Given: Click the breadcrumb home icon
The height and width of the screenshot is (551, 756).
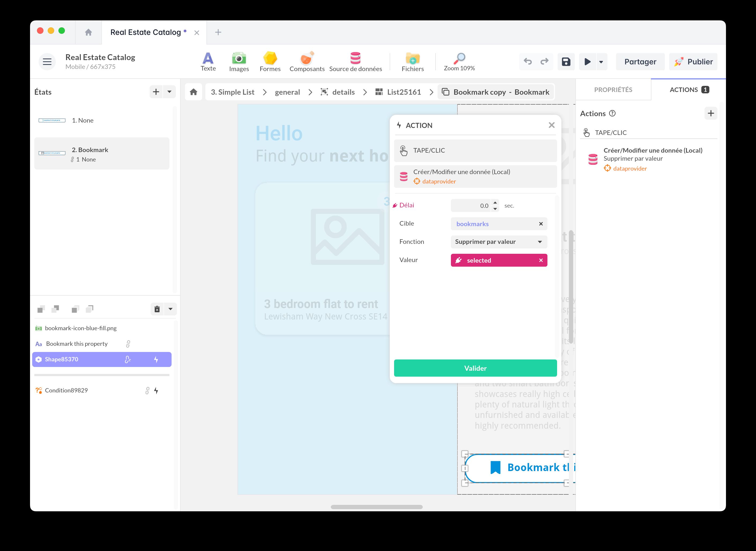Looking at the screenshot, I should tap(193, 92).
